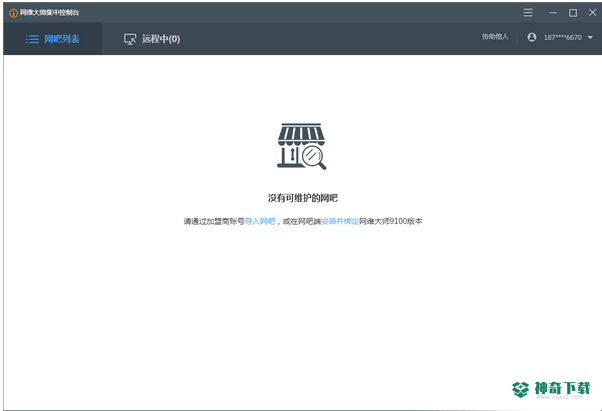Image resolution: width=602 pixels, height=411 pixels.
Task: Expand the account dropdown arrow beside 187****6670
Action: point(590,38)
